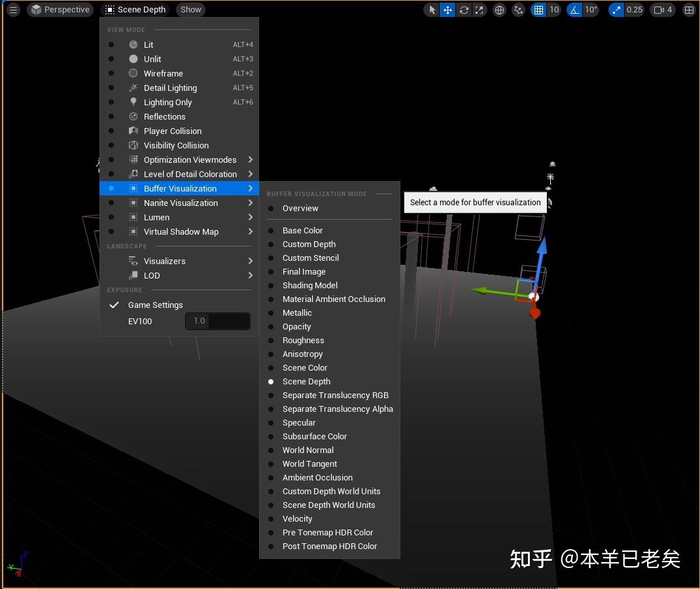Select the Base Color visualization mode
This screenshot has width=700, height=589.
click(302, 230)
